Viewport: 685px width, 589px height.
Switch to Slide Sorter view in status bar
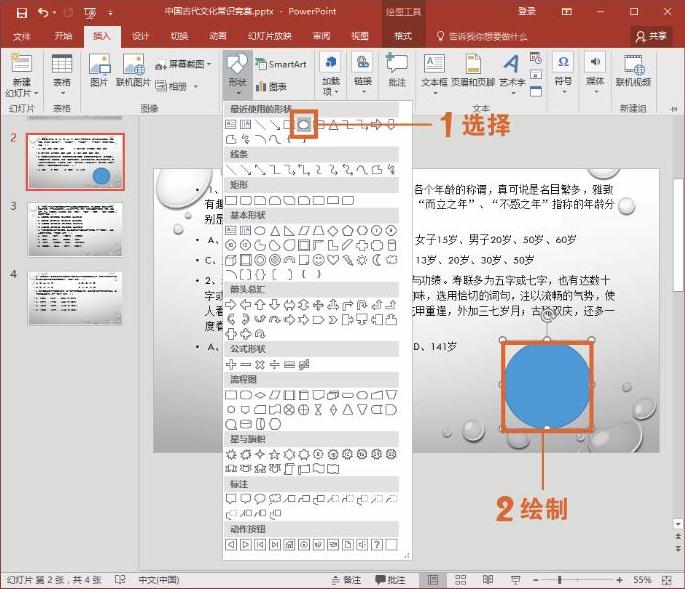point(460,580)
